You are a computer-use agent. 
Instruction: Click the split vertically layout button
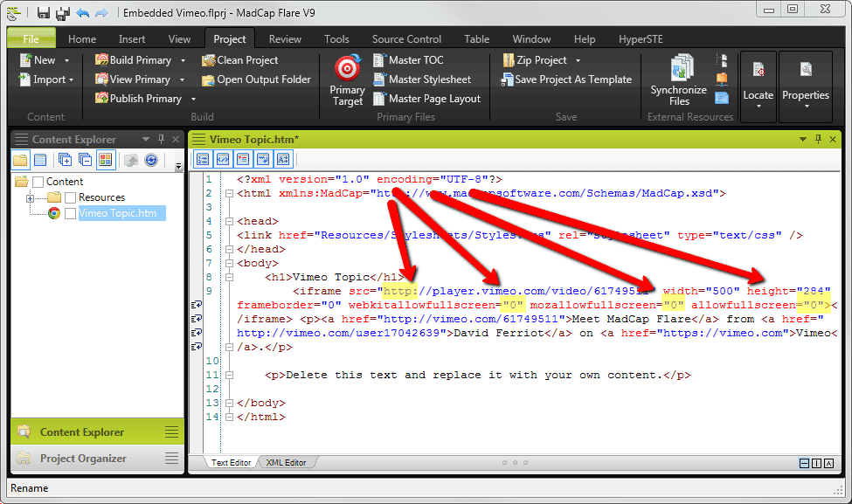[816, 463]
